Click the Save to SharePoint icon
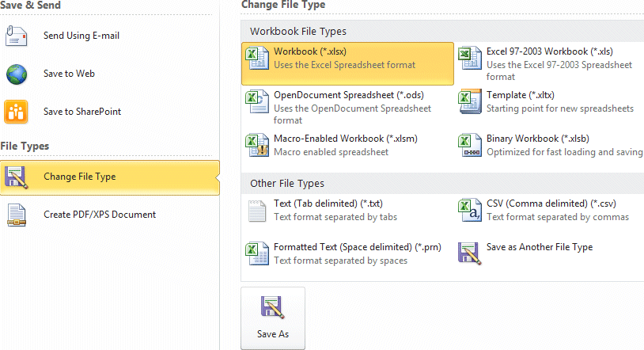The image size is (644, 350). (17, 112)
